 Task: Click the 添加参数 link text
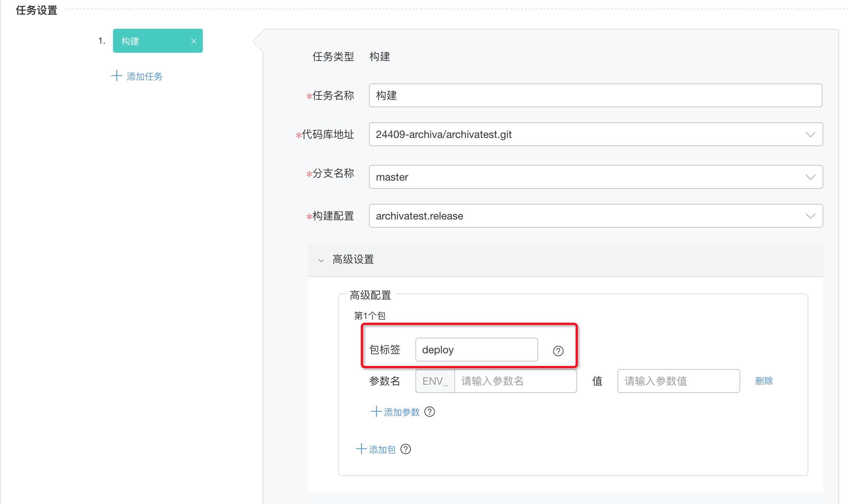tap(402, 412)
